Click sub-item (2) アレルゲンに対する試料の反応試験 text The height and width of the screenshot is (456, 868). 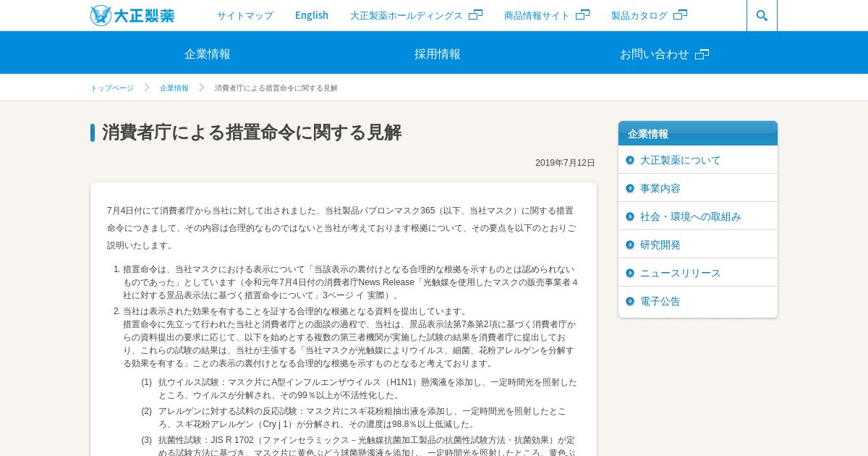(x=362, y=418)
